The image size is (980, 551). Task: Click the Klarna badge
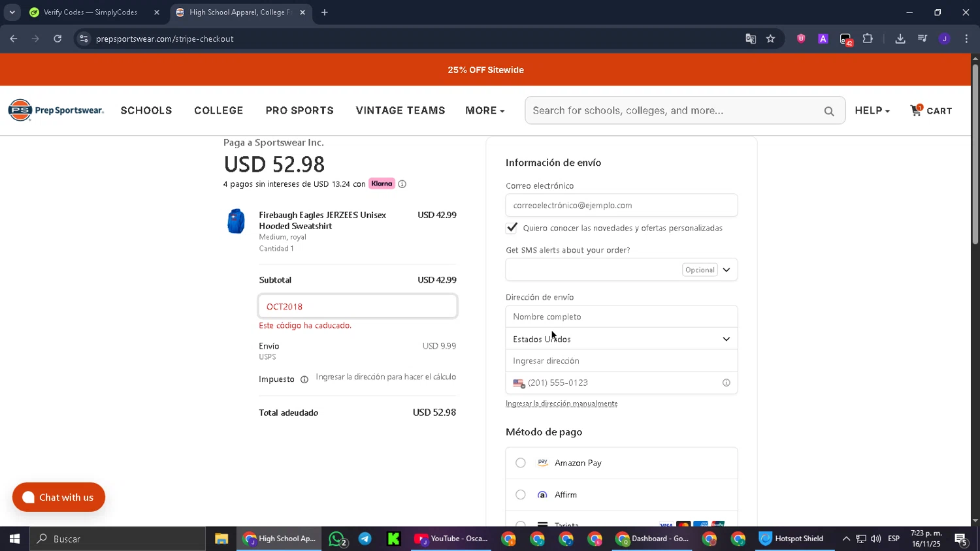click(382, 183)
